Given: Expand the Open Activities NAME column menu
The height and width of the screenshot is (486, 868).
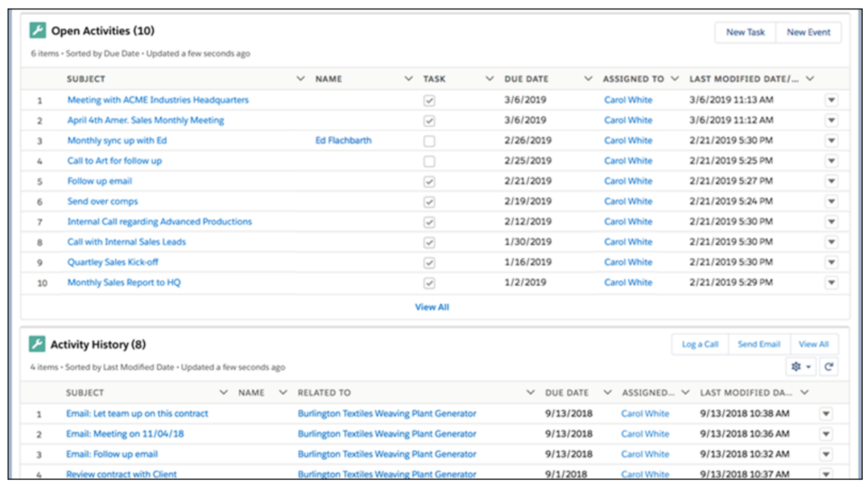Looking at the screenshot, I should [409, 79].
